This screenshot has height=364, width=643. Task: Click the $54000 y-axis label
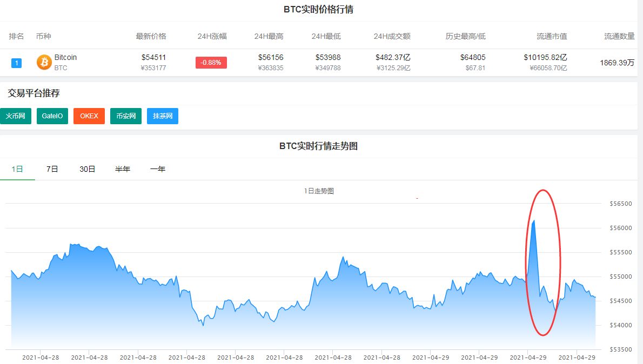tap(621, 326)
